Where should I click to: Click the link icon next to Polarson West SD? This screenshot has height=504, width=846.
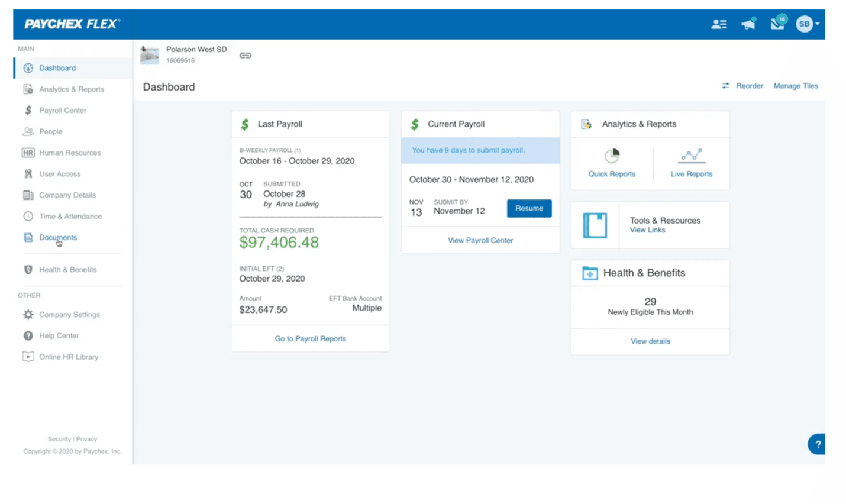coord(245,55)
